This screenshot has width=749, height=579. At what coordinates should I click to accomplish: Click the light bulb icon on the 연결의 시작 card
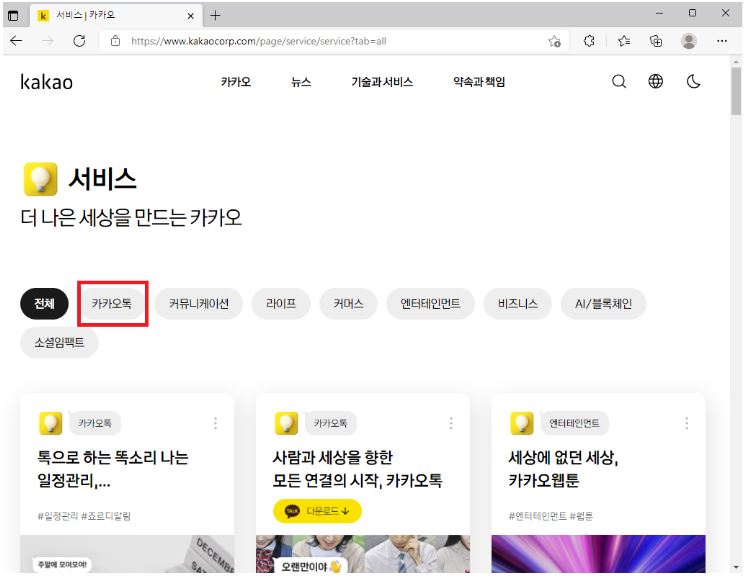click(x=286, y=423)
